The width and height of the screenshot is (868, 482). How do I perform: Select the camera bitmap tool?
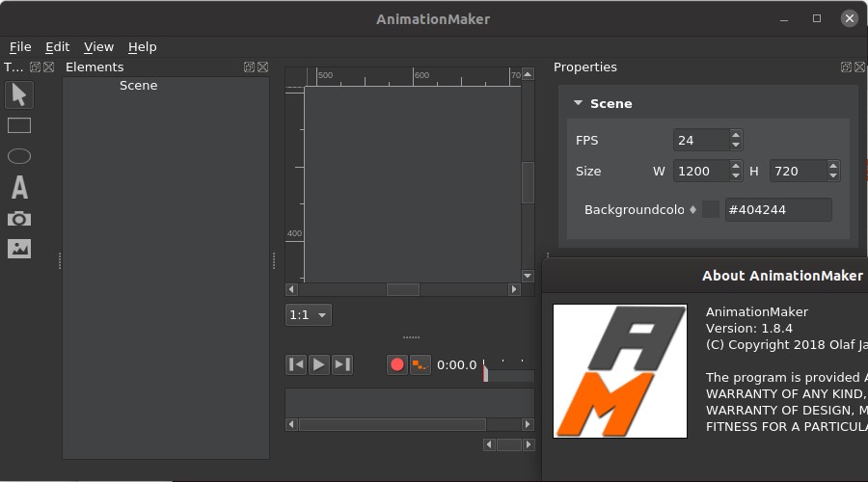click(x=19, y=218)
